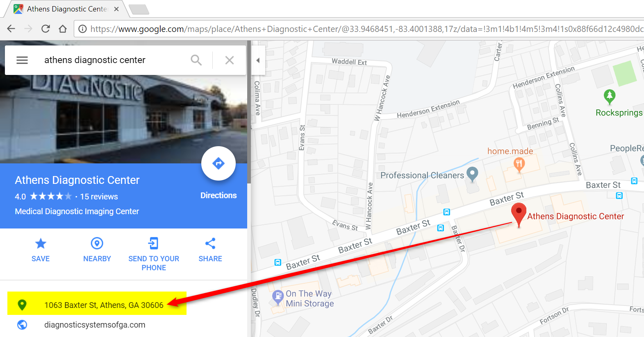Open the 15 reviews link

point(99,197)
